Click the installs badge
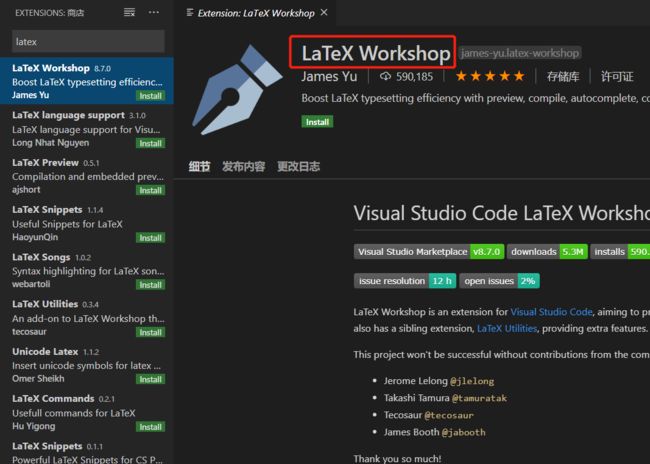650x464 pixels. coord(620,252)
